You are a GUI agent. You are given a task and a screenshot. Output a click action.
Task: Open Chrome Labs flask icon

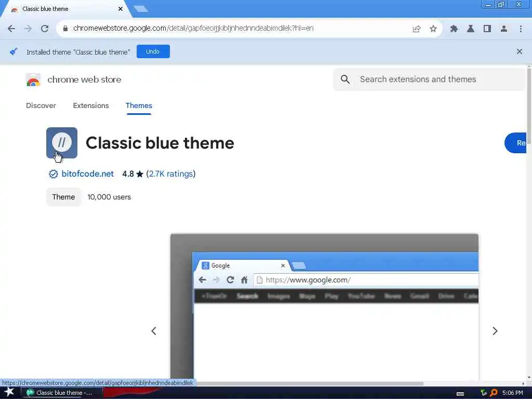tap(471, 29)
